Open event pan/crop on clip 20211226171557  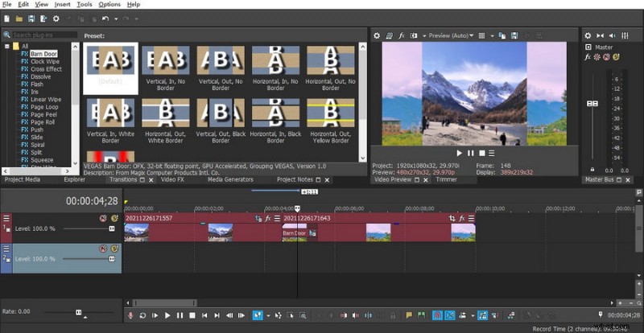pyautogui.click(x=258, y=219)
